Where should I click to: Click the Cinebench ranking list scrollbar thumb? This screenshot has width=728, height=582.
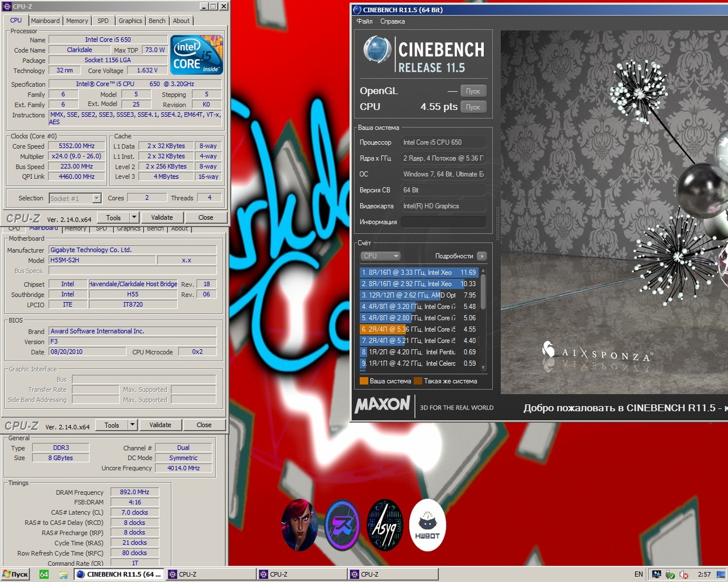[483, 292]
